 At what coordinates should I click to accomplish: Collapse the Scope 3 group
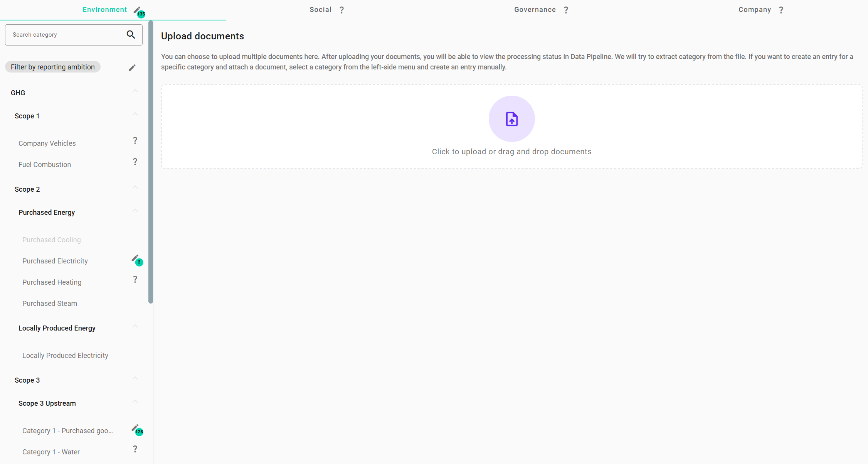pyautogui.click(x=135, y=378)
